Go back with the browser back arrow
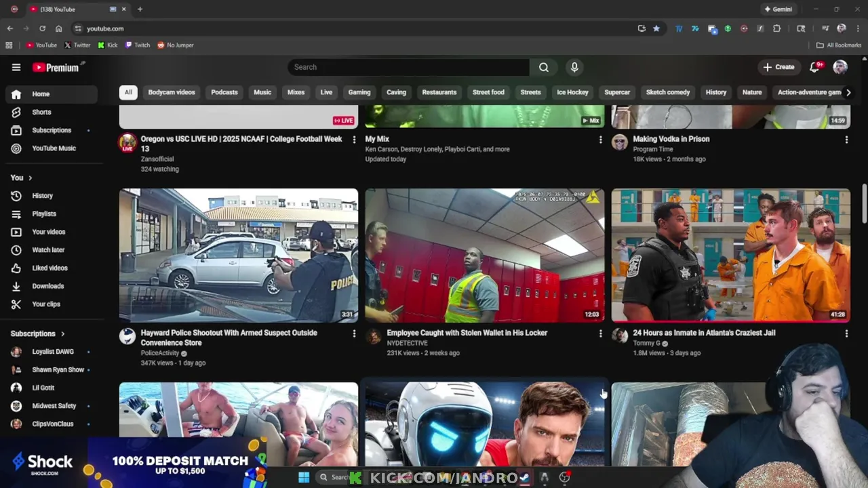This screenshot has height=488, width=868. 9,28
